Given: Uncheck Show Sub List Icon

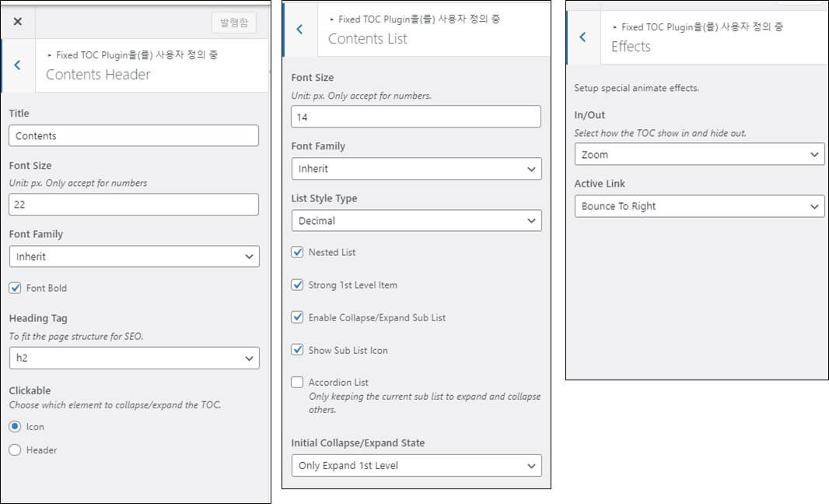Looking at the screenshot, I should point(298,350).
